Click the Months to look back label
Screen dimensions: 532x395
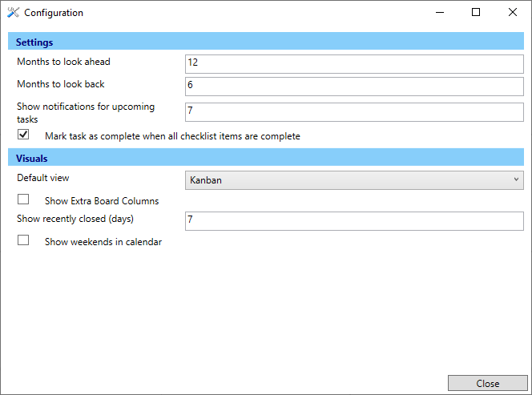tap(61, 84)
